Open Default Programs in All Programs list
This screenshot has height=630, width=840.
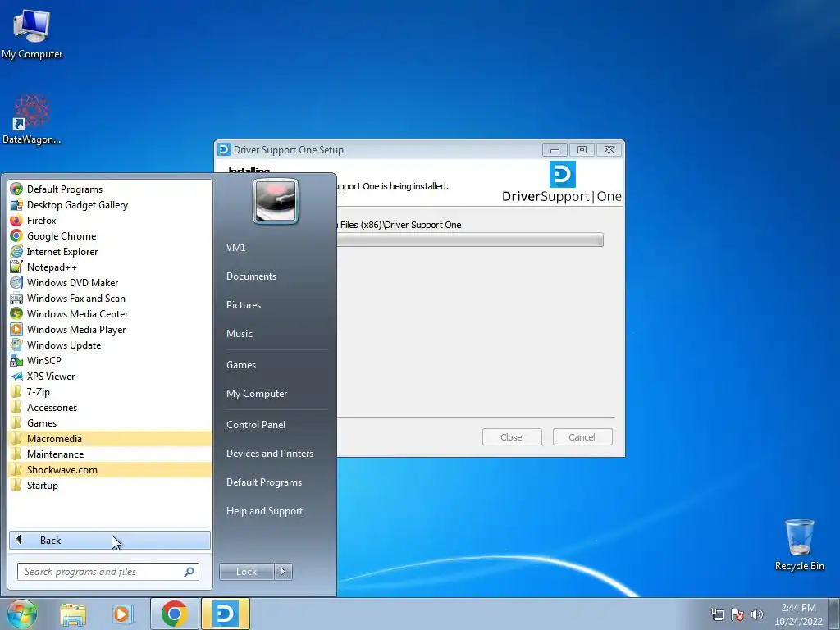tap(111, 189)
